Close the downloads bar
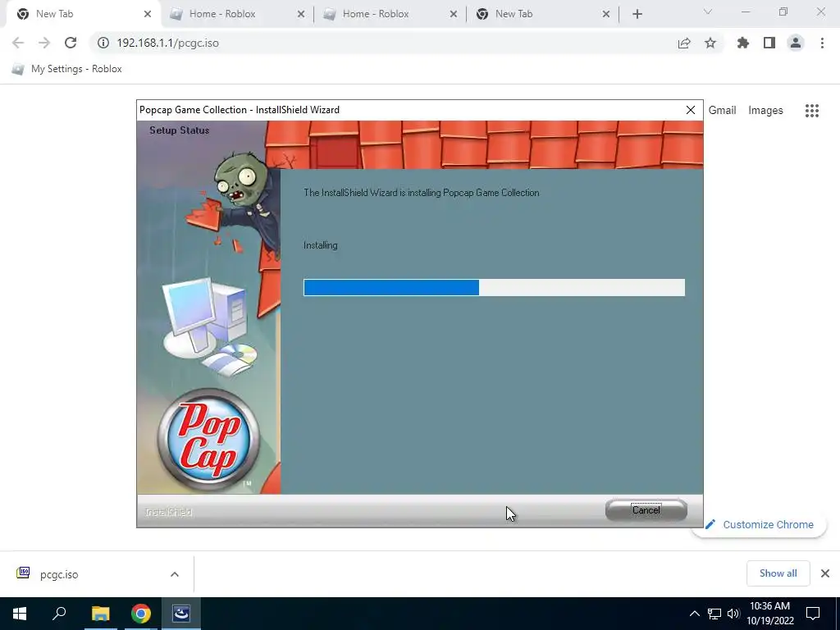This screenshot has width=840, height=630. pyautogui.click(x=825, y=573)
